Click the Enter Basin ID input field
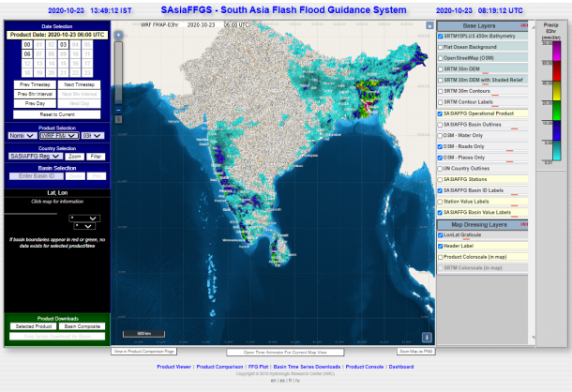This screenshot has height=392, width=572. pyautogui.click(x=35, y=175)
